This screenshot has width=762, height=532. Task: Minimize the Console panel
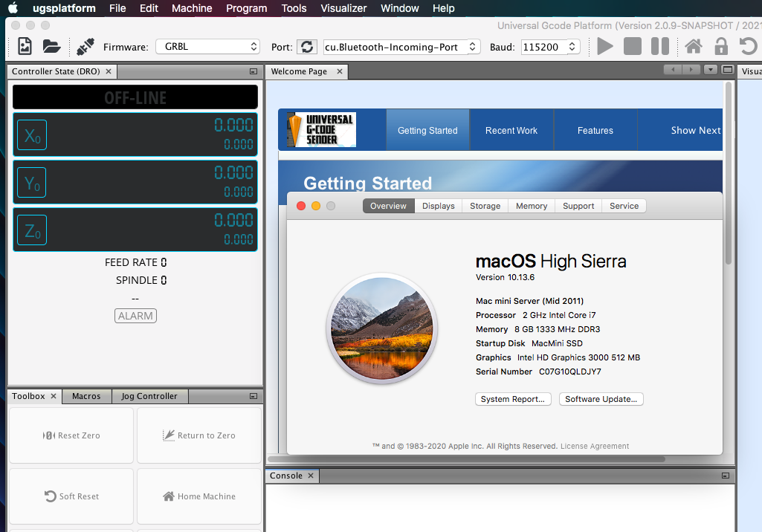tap(726, 476)
